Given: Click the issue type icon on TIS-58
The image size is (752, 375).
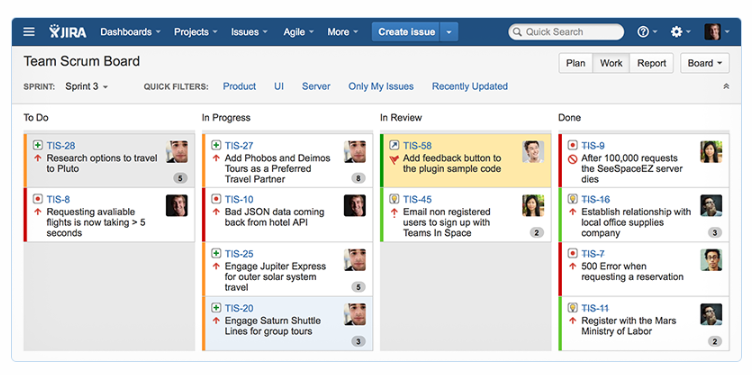Looking at the screenshot, I should [x=394, y=145].
